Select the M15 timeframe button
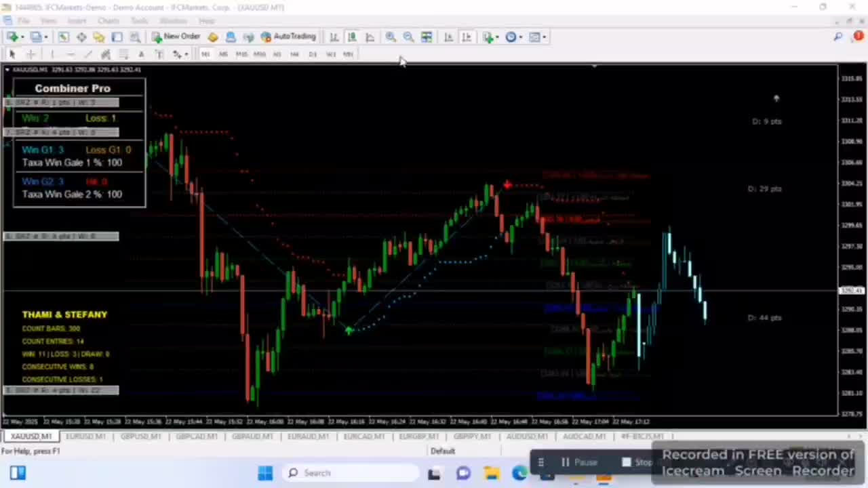 (241, 54)
